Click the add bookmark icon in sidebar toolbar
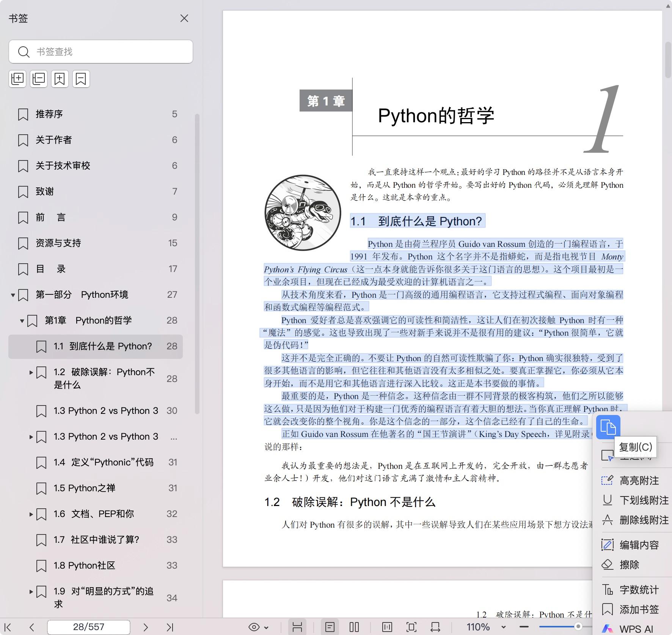This screenshot has height=635, width=672. pyautogui.click(x=60, y=79)
